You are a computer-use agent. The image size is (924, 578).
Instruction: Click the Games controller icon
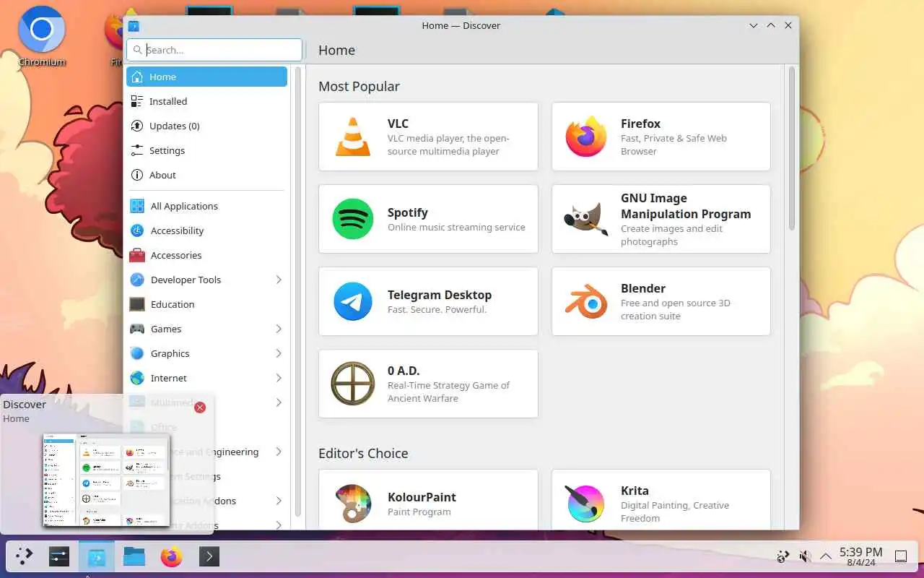tap(137, 329)
